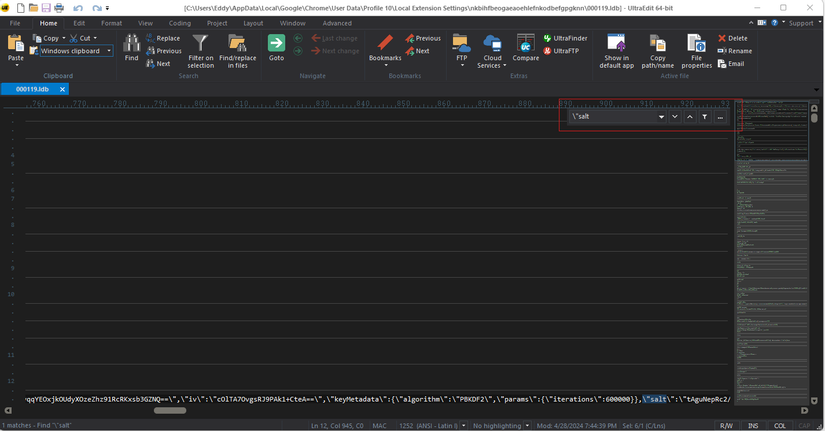The image size is (825, 431).
Task: Open quick find history dropdown
Action: [x=661, y=117]
